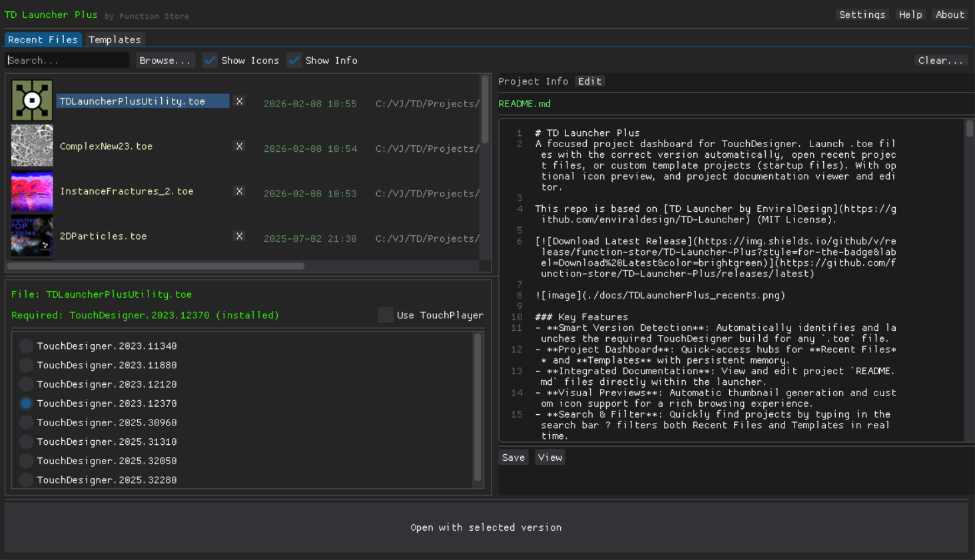Disable the Show Info checkbox
The image size is (975, 560).
(x=294, y=61)
